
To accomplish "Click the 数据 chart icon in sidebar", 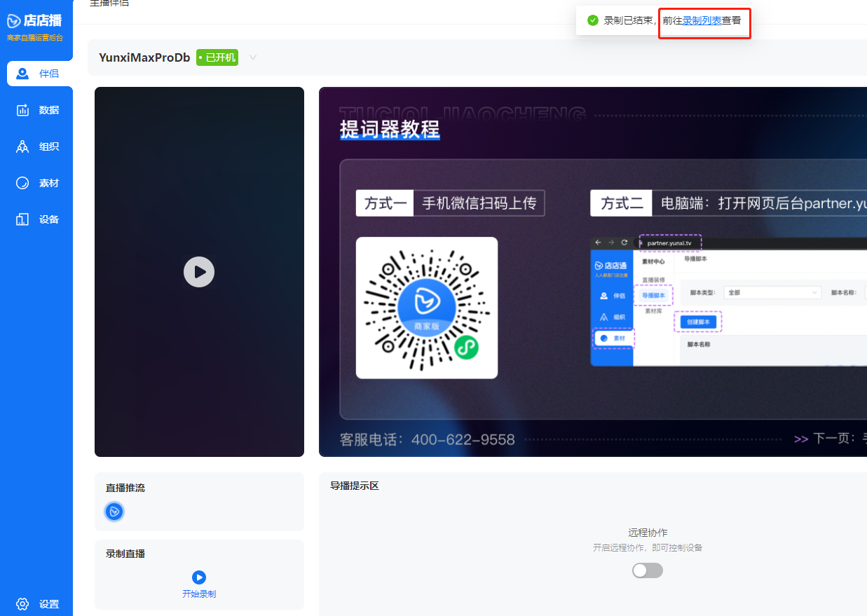I will pyautogui.click(x=22, y=110).
